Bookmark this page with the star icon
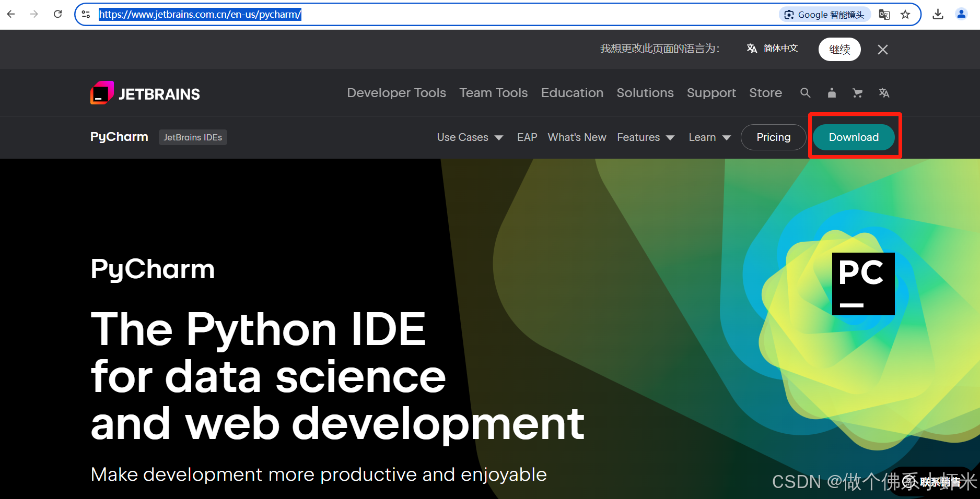Image resolution: width=980 pixels, height=499 pixels. point(906,15)
